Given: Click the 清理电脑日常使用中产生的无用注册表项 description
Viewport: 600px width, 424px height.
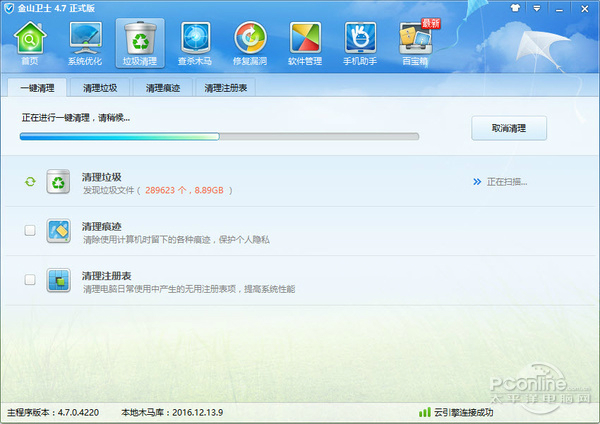Looking at the screenshot, I should point(189,289).
